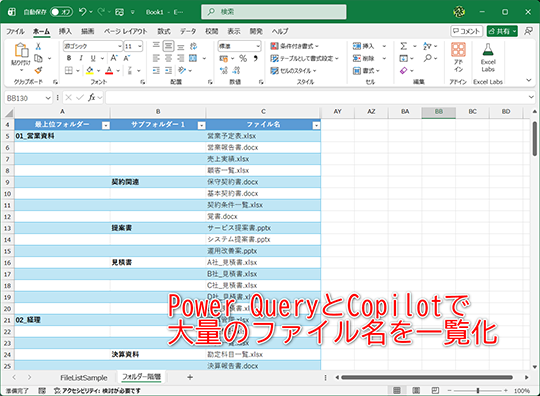
Task: Select the Format Painter brush
Action: coord(38,70)
